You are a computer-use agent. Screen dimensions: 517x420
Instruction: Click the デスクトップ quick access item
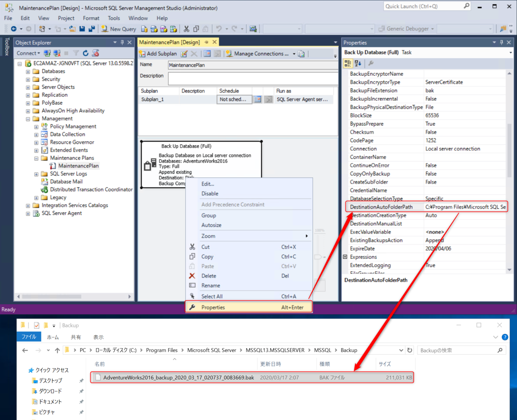click(x=50, y=380)
